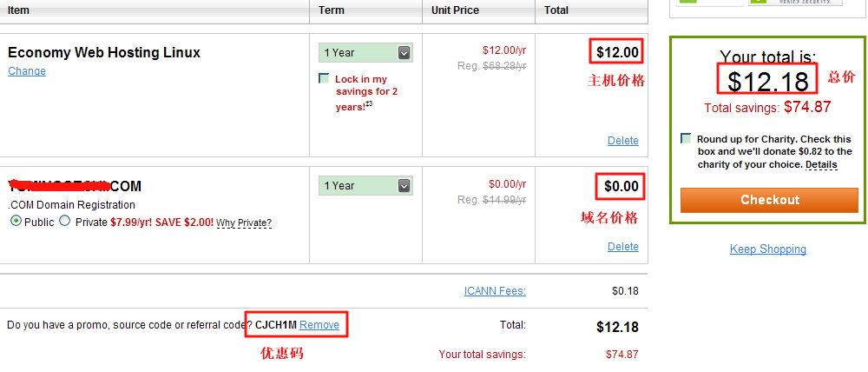Screen dimensions: 868x372
Task: Click the Unit Price column header
Action: (455, 10)
